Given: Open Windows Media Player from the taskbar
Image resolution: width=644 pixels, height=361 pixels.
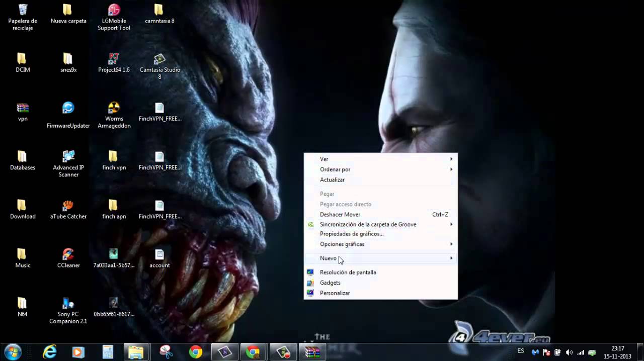Looking at the screenshot, I should point(78,352).
